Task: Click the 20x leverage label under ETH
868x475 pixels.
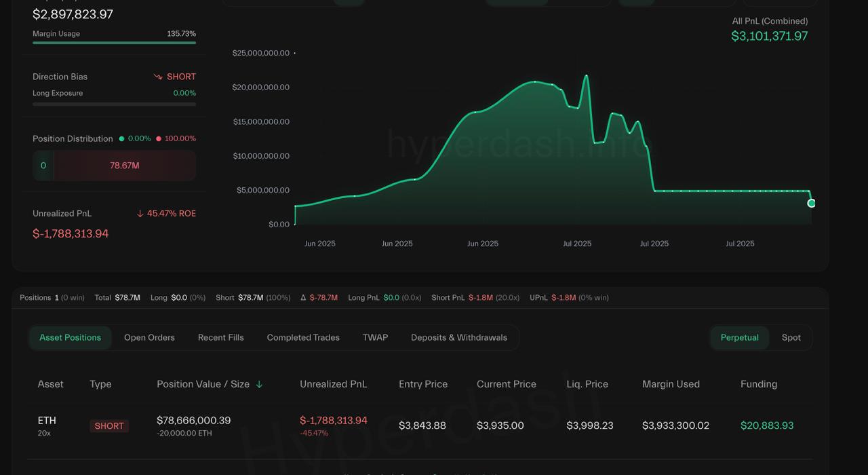Action: coord(44,433)
